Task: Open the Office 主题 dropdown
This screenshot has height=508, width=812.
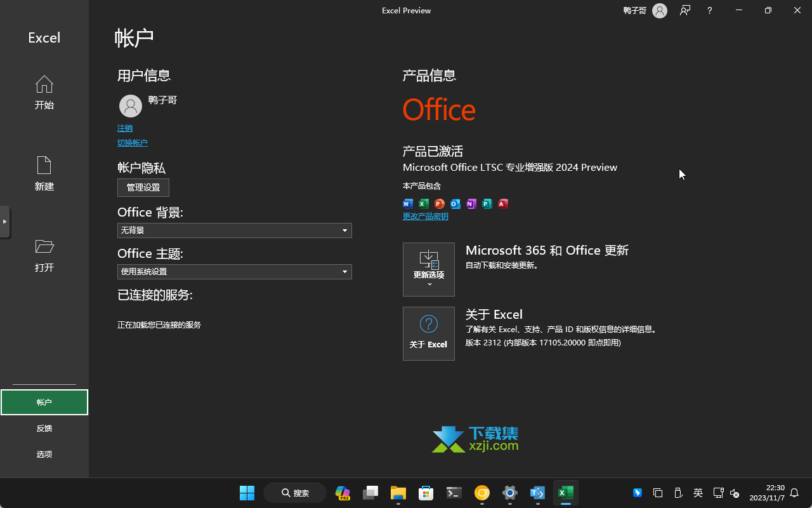Action: [x=235, y=271]
